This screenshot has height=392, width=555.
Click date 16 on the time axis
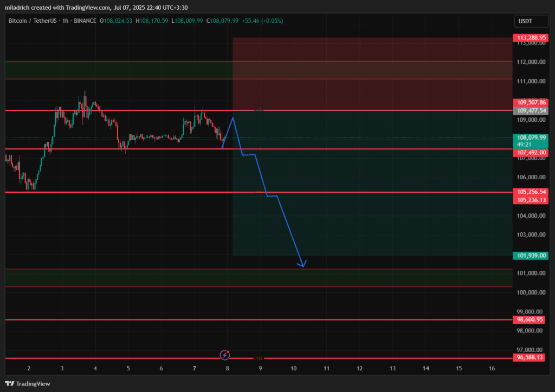pyautogui.click(x=492, y=368)
